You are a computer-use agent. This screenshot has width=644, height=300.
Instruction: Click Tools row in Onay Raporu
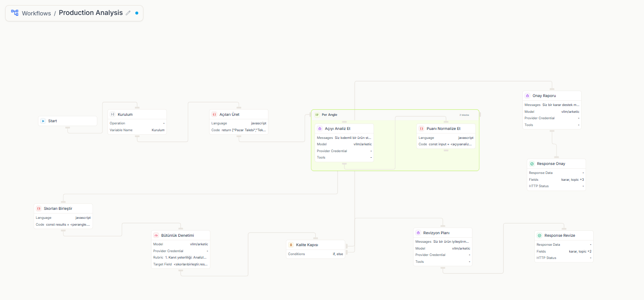coord(552,125)
